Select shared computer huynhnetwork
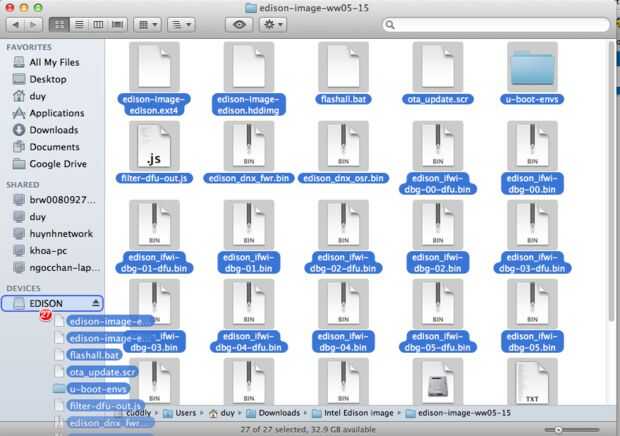The height and width of the screenshot is (436, 620). (x=53, y=234)
